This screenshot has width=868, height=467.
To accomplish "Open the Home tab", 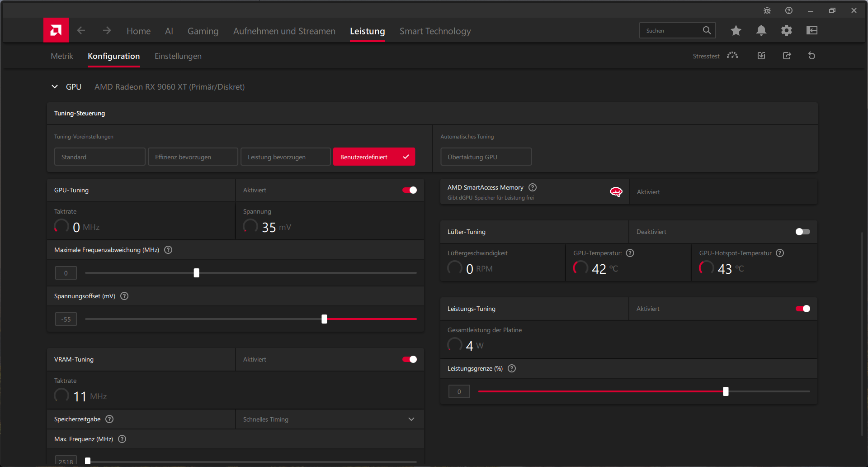I will click(x=139, y=31).
